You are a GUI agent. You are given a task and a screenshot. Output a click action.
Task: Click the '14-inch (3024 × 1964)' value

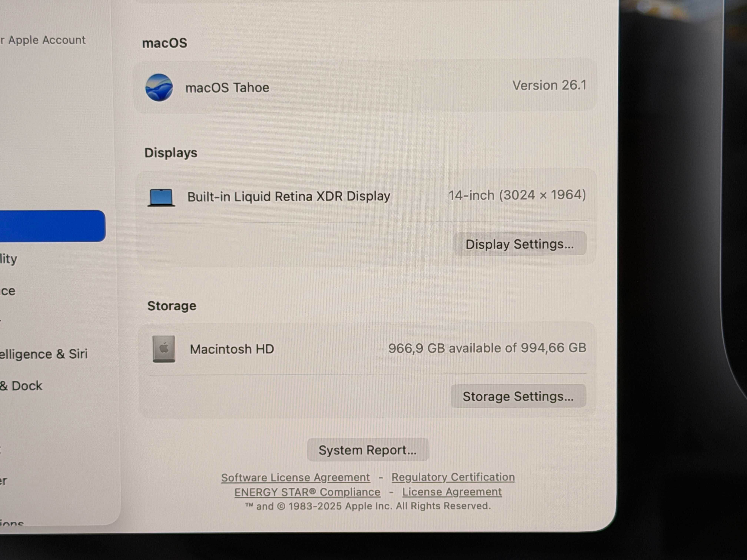tap(517, 195)
